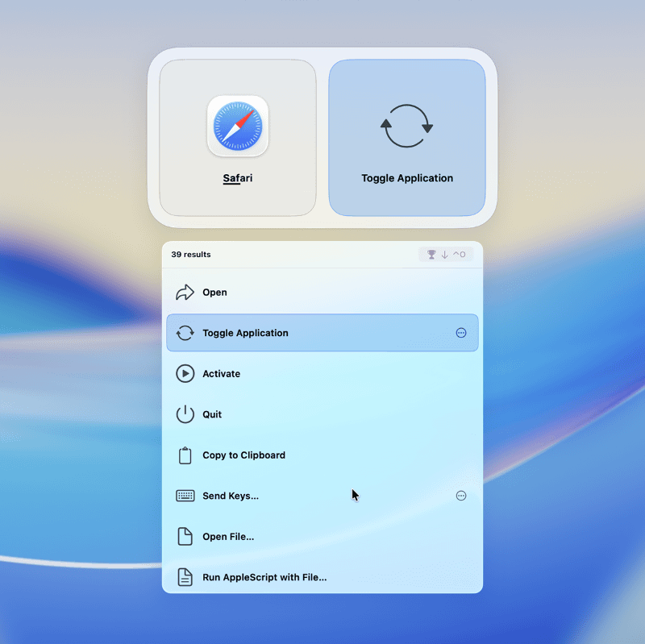645x644 pixels.
Task: Open more options for Toggle Application row
Action: click(x=461, y=333)
